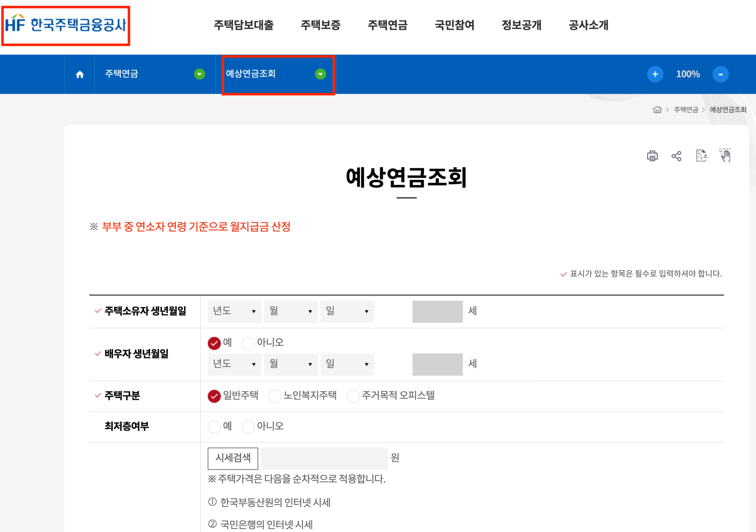Click the home icon in blue bar
Viewport: 756px width, 532px height.
pos(80,74)
